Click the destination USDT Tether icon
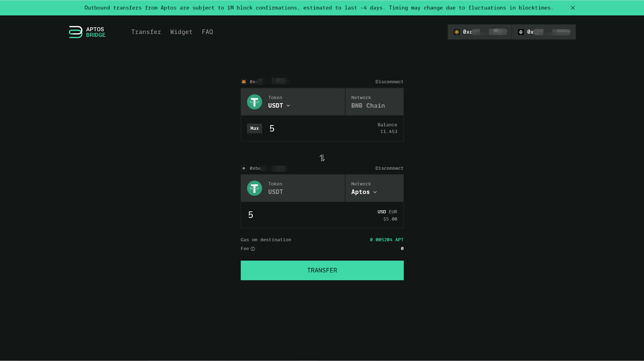 pyautogui.click(x=254, y=188)
